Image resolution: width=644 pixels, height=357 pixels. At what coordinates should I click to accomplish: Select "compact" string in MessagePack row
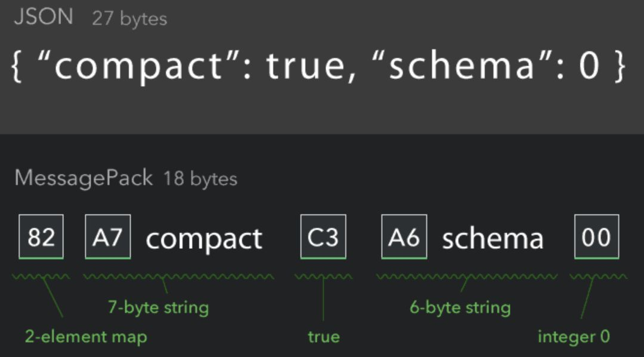(204, 239)
